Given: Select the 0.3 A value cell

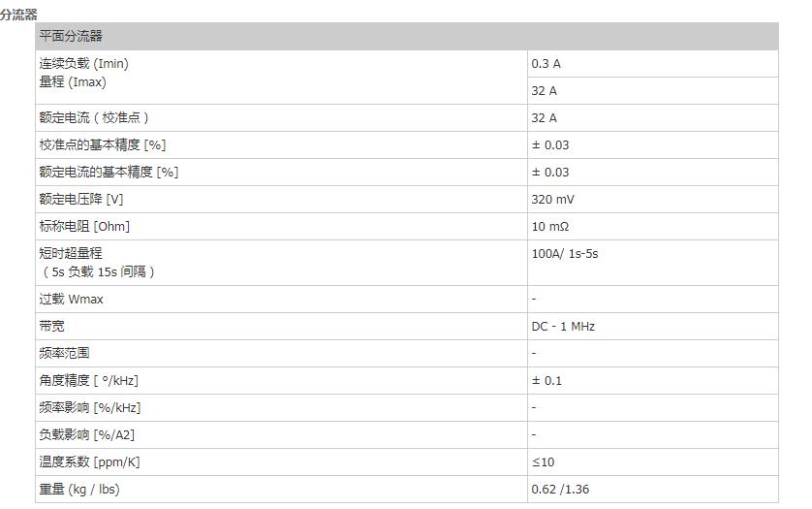Looking at the screenshot, I should [547, 64].
